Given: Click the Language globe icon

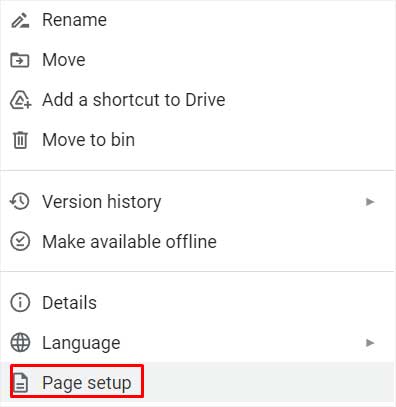Looking at the screenshot, I should [x=20, y=343].
